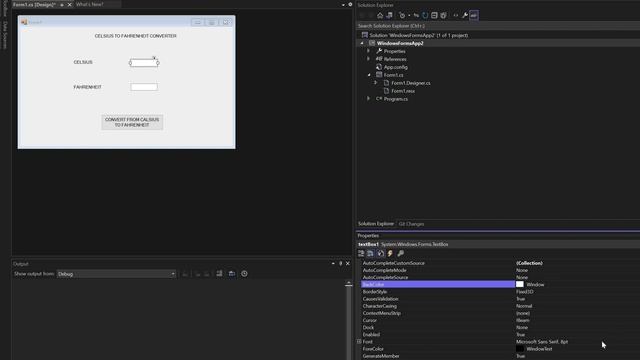Select Form1.cs in Solution Explorer
The height and width of the screenshot is (360, 640).
pos(393,75)
